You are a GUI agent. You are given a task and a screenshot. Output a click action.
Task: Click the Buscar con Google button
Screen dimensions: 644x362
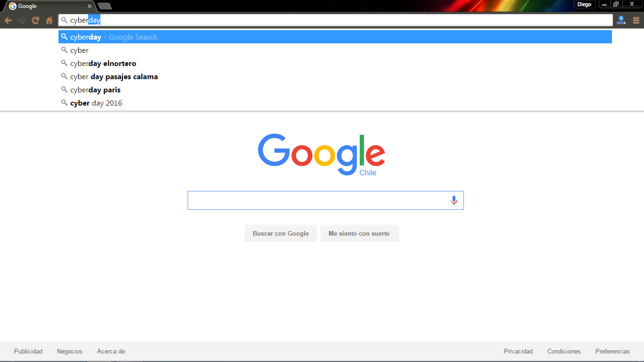[281, 233]
